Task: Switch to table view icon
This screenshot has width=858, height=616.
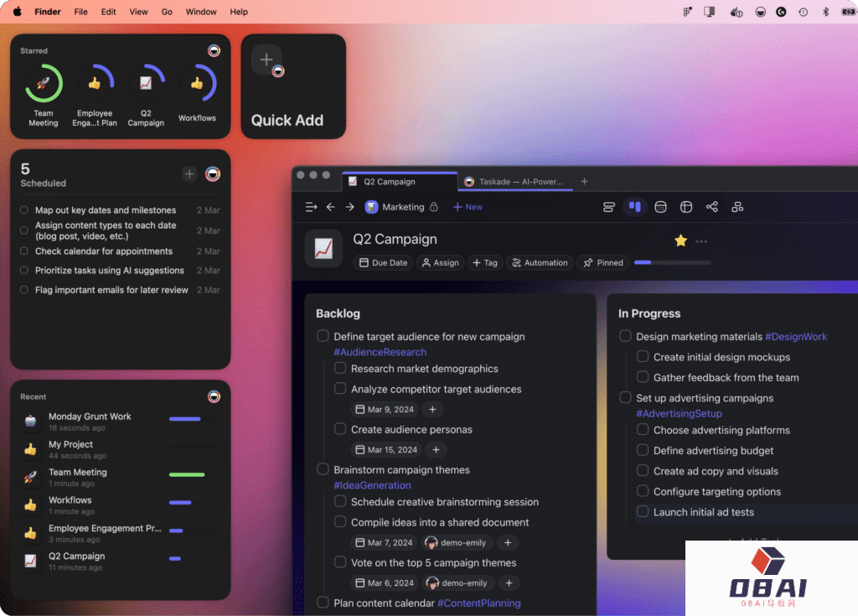Action: (x=686, y=207)
